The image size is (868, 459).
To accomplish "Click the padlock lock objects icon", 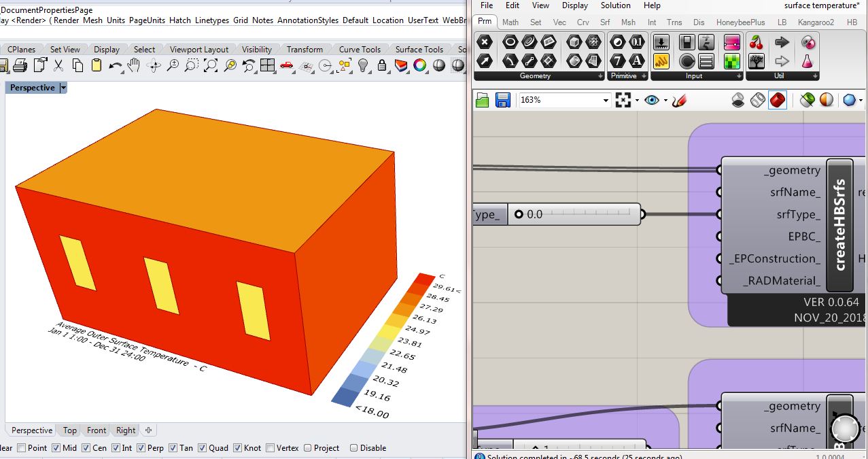I will pos(382,66).
